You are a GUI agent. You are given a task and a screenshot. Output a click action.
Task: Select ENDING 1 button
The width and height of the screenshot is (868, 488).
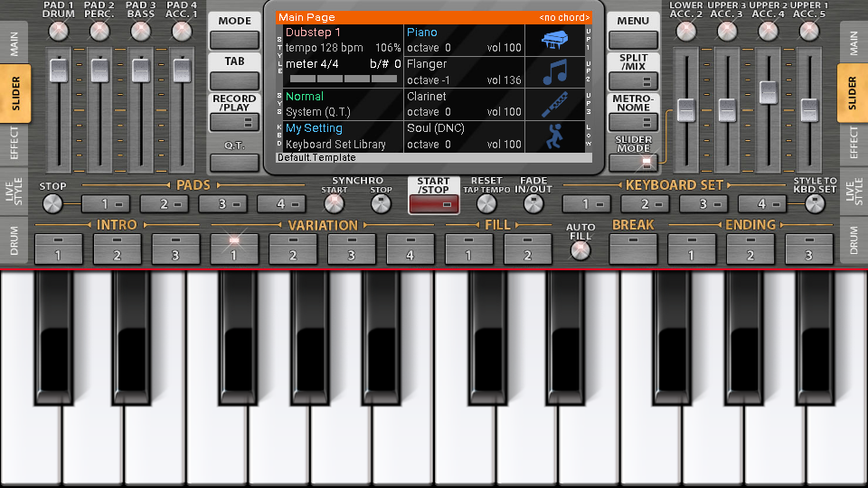[692, 249]
